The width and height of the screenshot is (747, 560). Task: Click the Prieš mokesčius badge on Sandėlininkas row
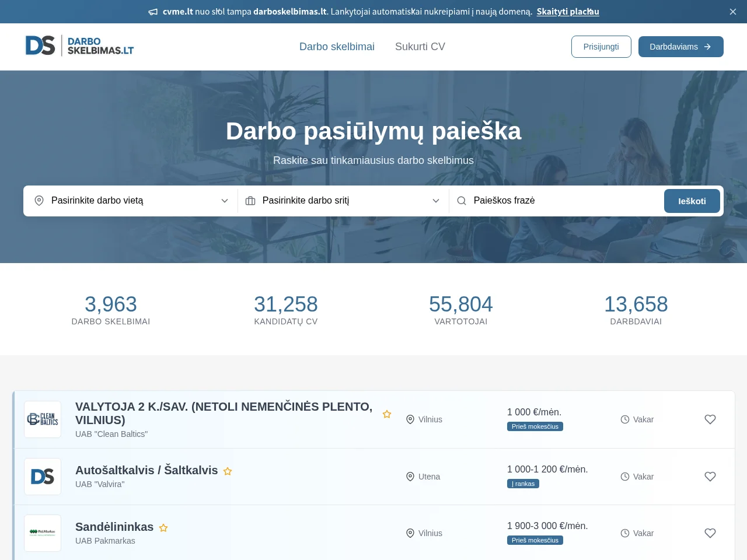pos(535,540)
